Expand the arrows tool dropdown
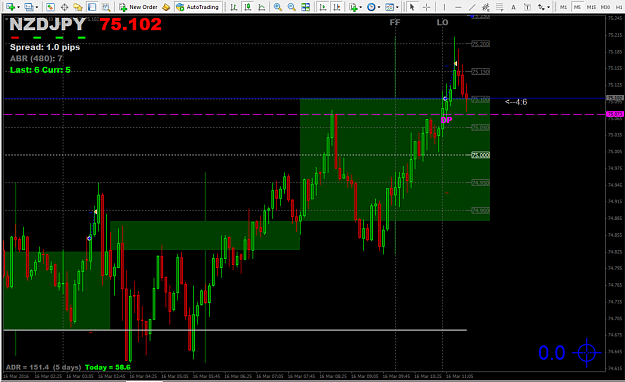This screenshot has height=382, width=625. (x=548, y=7)
